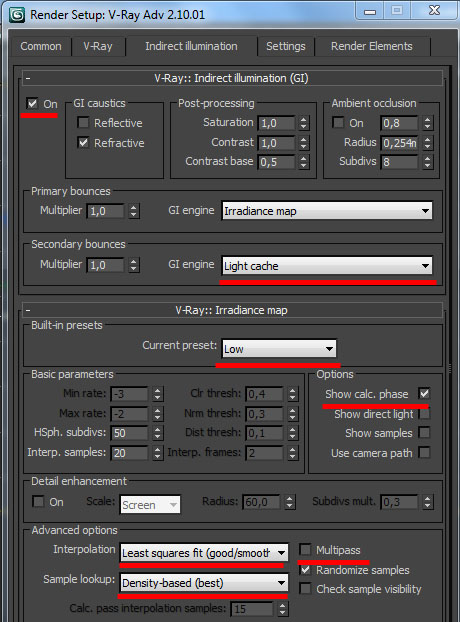This screenshot has height=622, width=460.
Task: Toggle Show calc. phase option
Action: (x=424, y=394)
